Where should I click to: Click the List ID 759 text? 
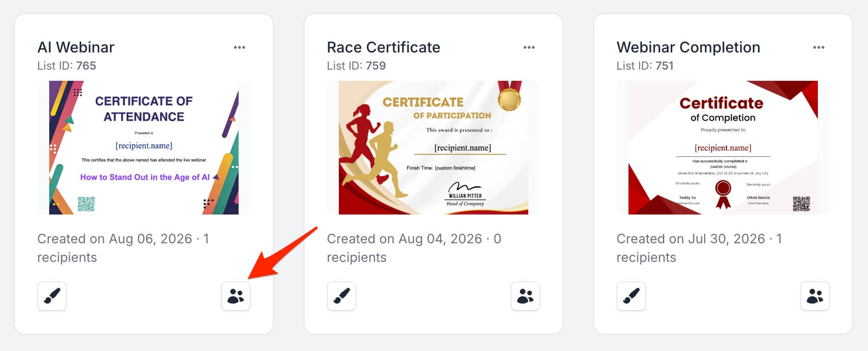click(x=356, y=66)
